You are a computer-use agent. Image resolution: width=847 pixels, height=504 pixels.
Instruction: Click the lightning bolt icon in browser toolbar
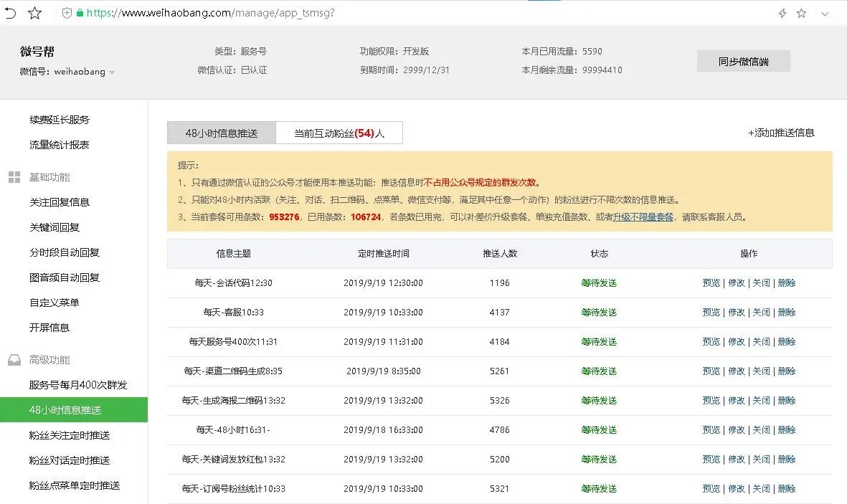782,13
